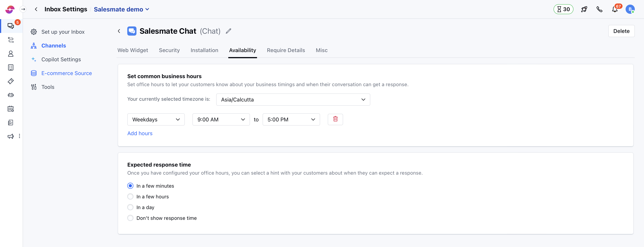Open Copilot Settings in the side menu

click(x=61, y=59)
